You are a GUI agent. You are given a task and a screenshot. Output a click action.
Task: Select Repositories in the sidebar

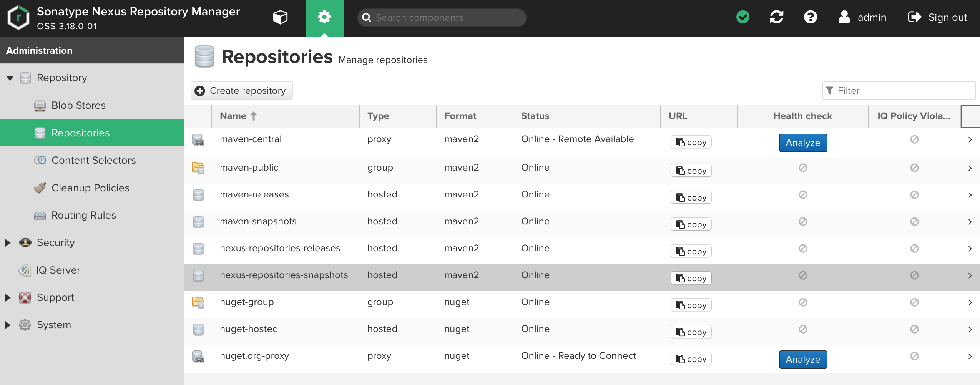pyautogui.click(x=92, y=133)
